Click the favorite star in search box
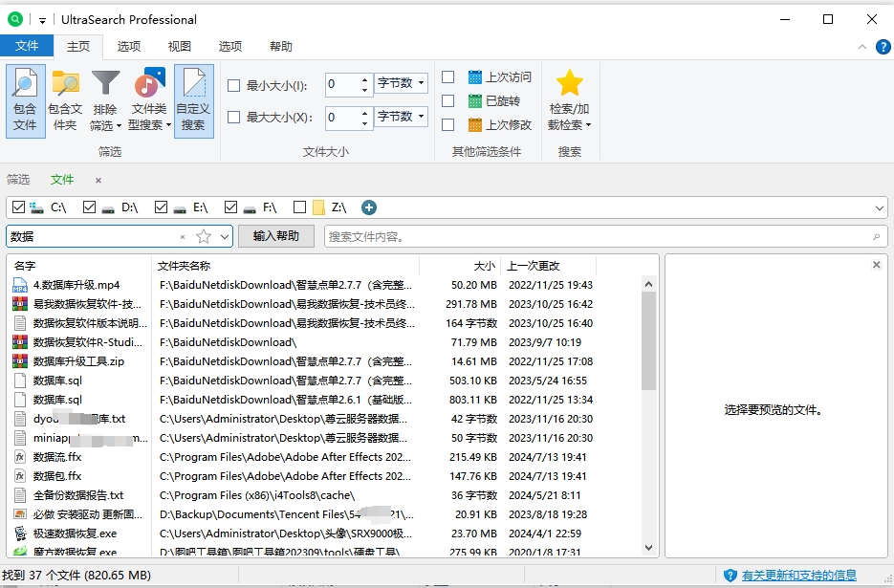This screenshot has width=894, height=588. point(203,236)
